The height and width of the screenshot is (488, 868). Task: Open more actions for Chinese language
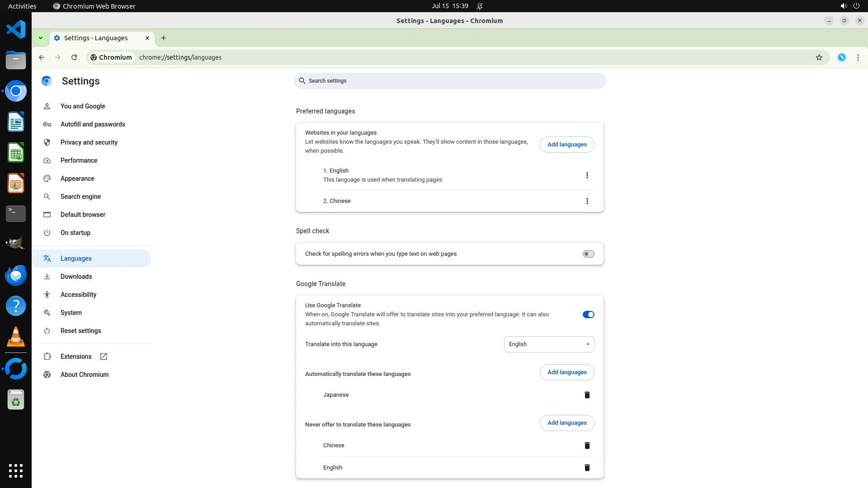point(587,201)
